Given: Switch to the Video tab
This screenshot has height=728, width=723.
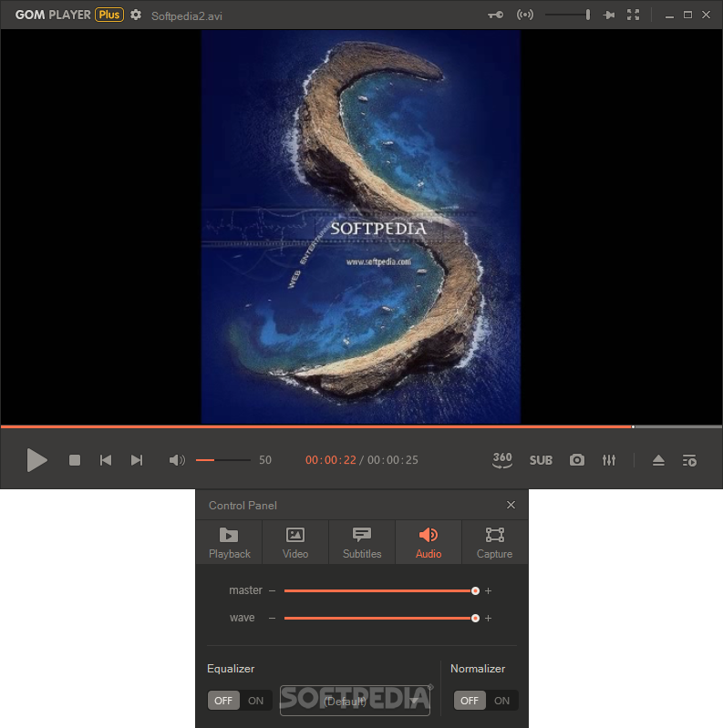Looking at the screenshot, I should 295,542.
